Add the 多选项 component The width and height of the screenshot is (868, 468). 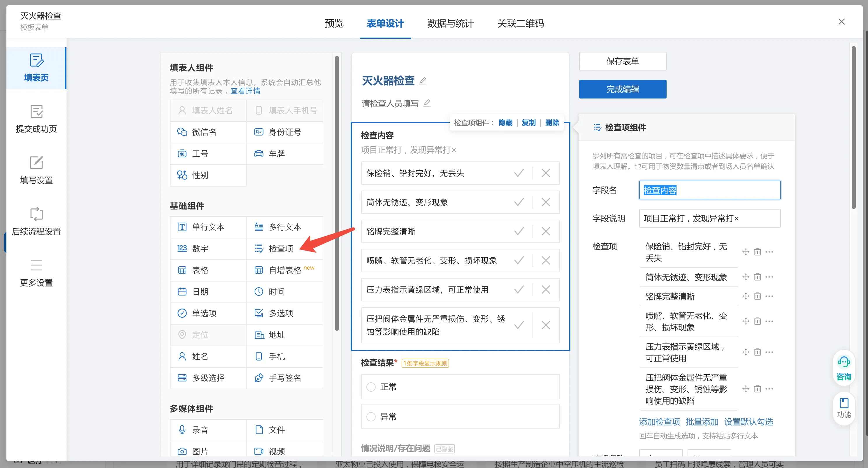pyautogui.click(x=285, y=313)
